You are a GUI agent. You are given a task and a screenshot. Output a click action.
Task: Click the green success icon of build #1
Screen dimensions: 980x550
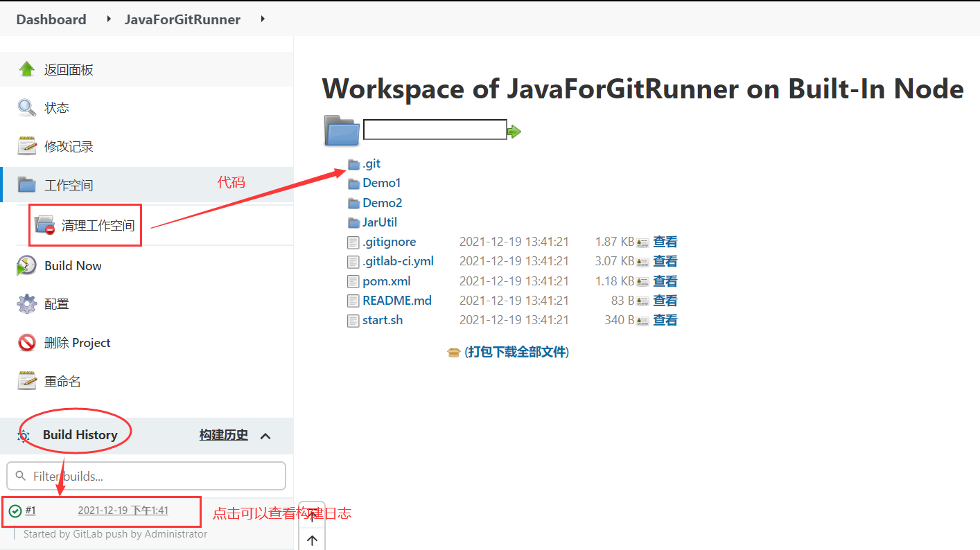[x=15, y=511]
